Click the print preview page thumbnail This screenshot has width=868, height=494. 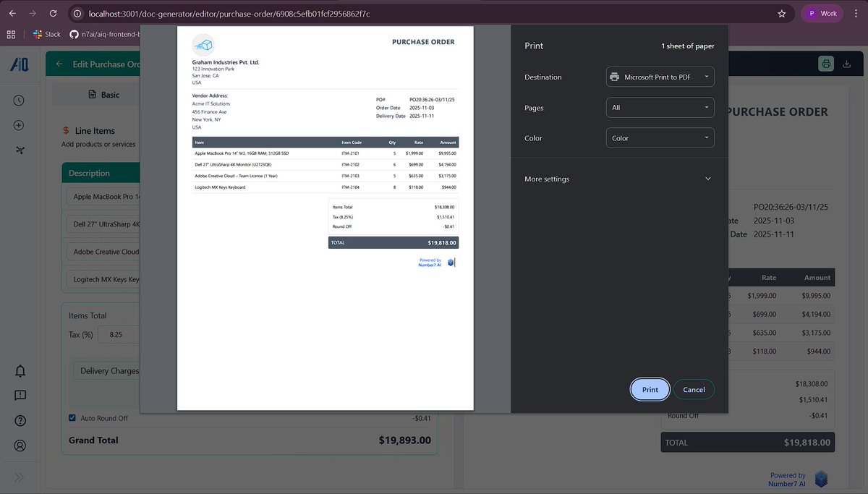tap(325, 218)
